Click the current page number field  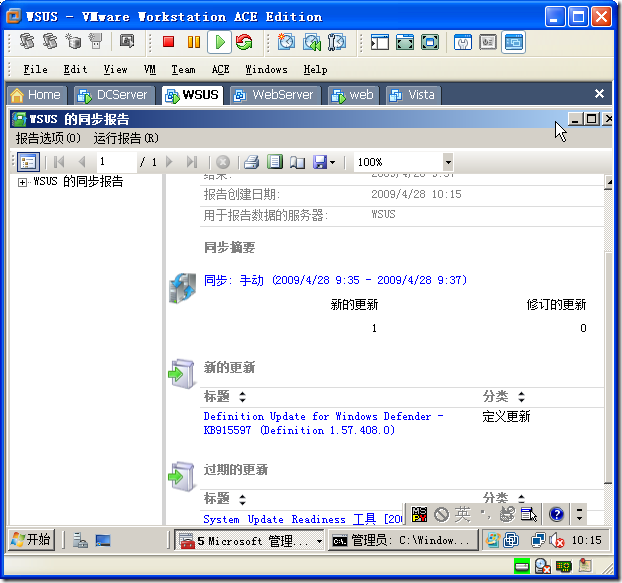pyautogui.click(x=117, y=162)
